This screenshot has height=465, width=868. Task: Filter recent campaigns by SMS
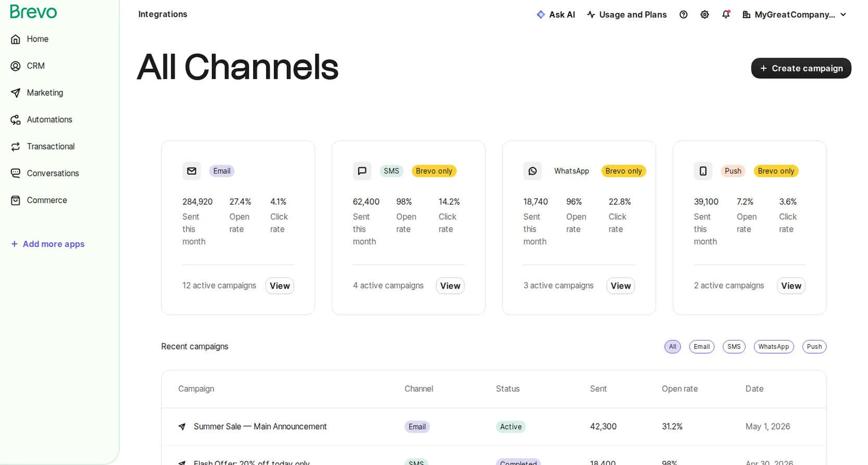click(x=734, y=347)
